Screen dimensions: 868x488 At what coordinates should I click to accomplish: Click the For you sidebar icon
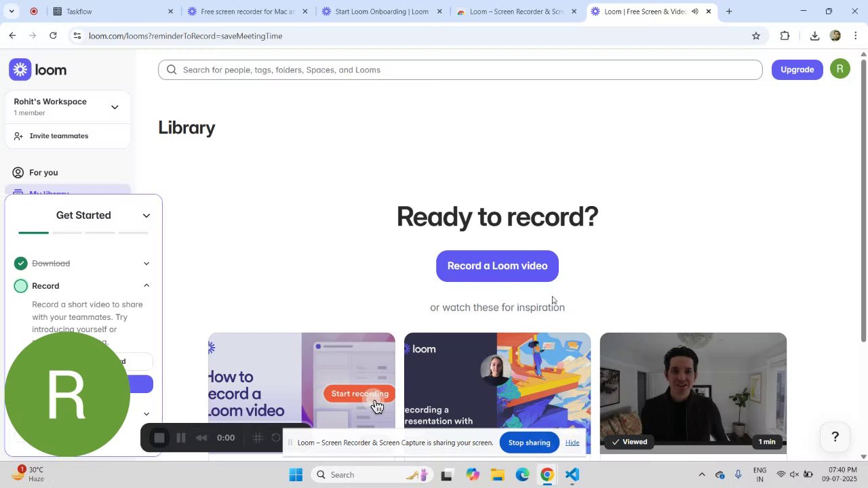18,173
